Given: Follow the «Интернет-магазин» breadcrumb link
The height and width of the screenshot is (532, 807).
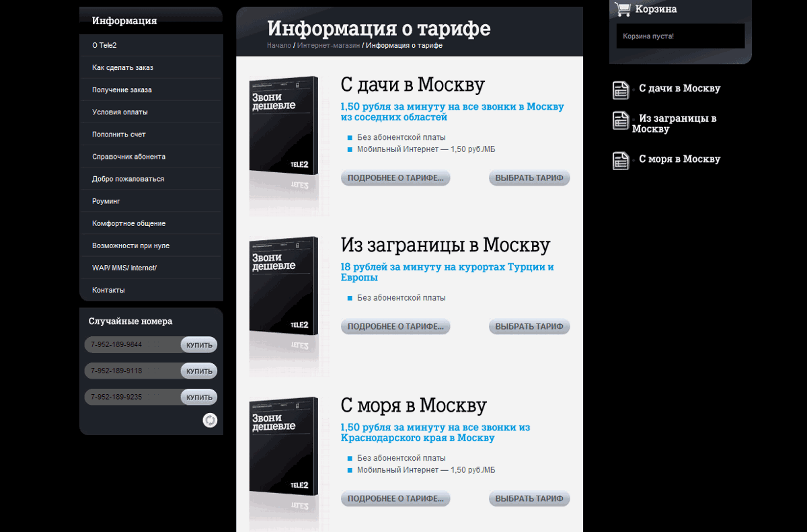Looking at the screenshot, I should [328, 46].
